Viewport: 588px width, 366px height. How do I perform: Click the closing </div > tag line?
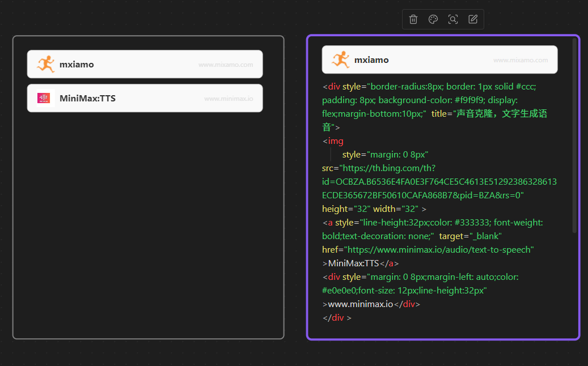337,318
